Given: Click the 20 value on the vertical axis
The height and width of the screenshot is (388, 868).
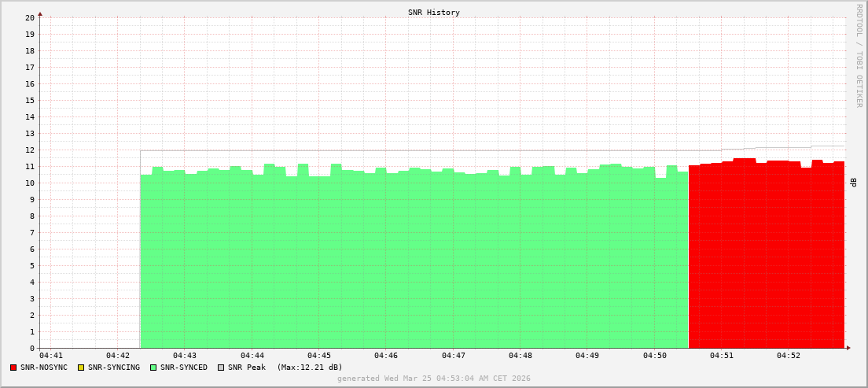Looking at the screenshot, I should (x=29, y=17).
